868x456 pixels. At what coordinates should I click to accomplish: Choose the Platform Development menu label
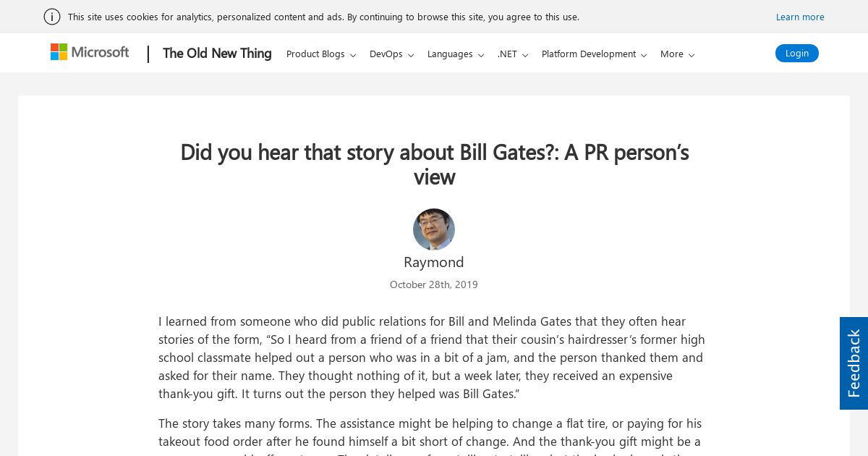(x=589, y=54)
